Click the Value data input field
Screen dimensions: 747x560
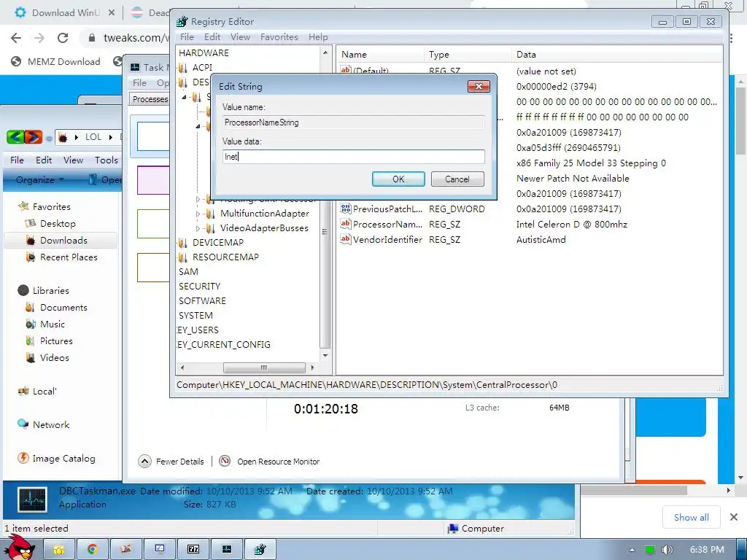354,157
